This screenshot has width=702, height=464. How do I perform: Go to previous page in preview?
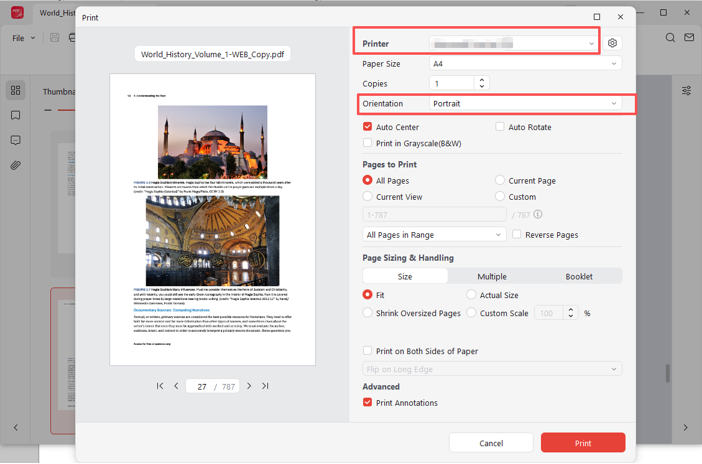click(177, 386)
